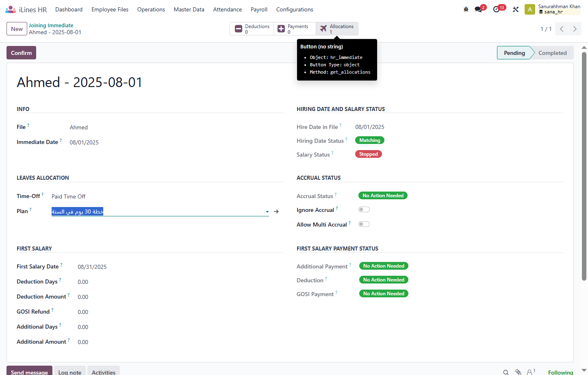
Task: Click the paperclip attachments icon
Action: (518, 372)
